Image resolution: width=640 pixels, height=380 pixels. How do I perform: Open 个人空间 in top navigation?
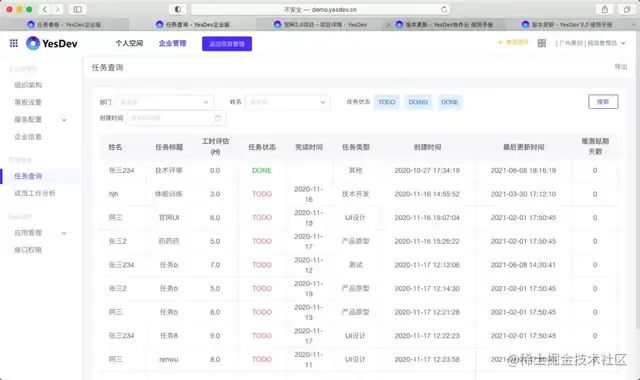[129, 43]
